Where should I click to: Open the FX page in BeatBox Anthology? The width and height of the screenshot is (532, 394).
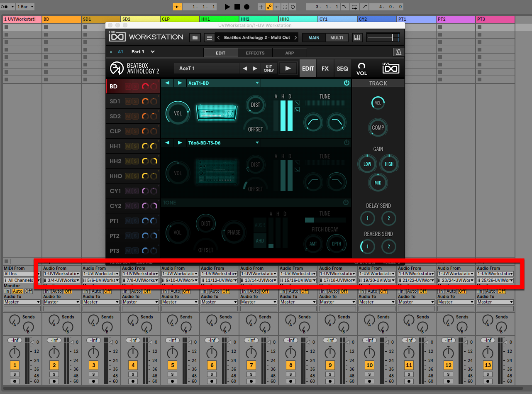click(x=325, y=69)
